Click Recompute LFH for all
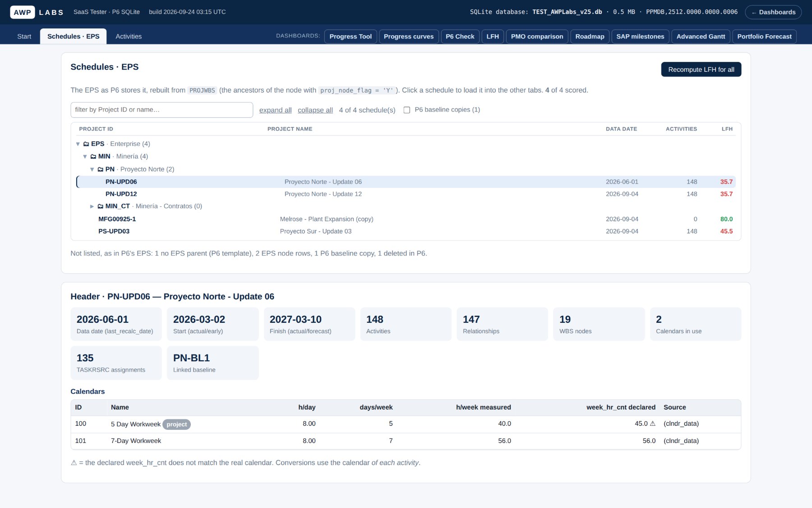This screenshot has height=508, width=812. (x=701, y=70)
